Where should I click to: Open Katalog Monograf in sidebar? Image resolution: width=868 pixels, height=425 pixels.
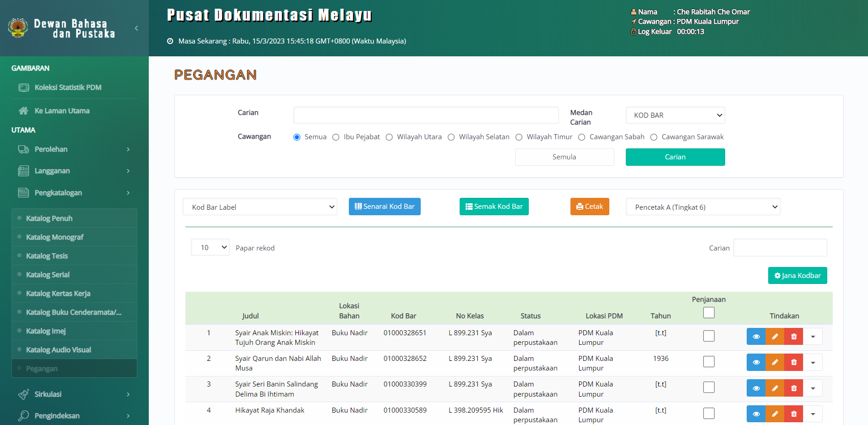click(54, 237)
